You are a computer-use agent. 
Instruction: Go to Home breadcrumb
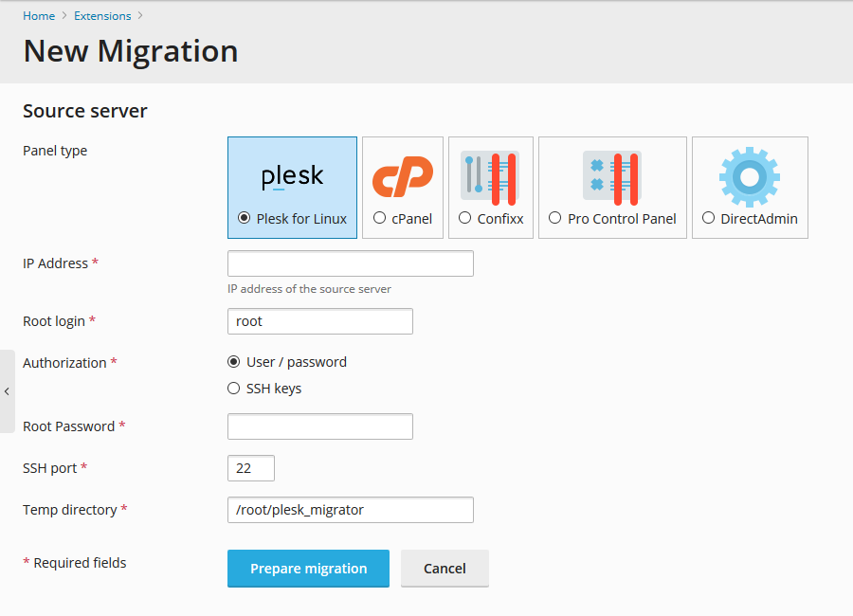(x=39, y=16)
